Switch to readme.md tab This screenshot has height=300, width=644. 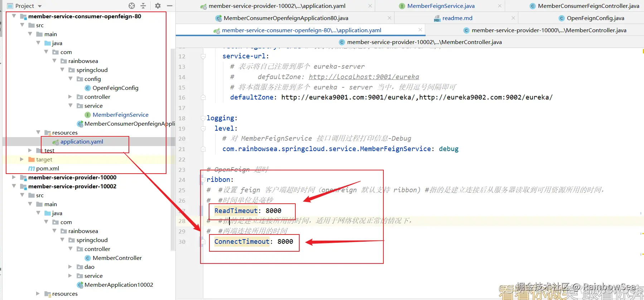tap(457, 18)
